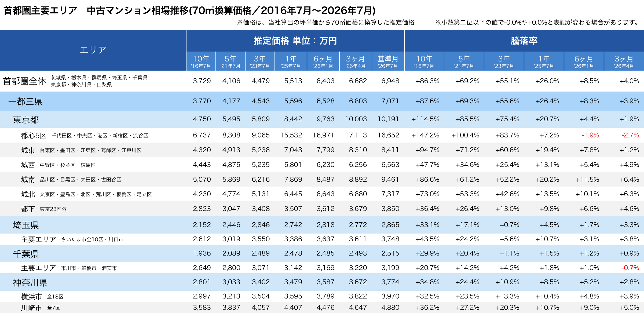Click the red -1.9% value
Image resolution: width=644 pixels, height=313 pixels.
click(x=590, y=135)
